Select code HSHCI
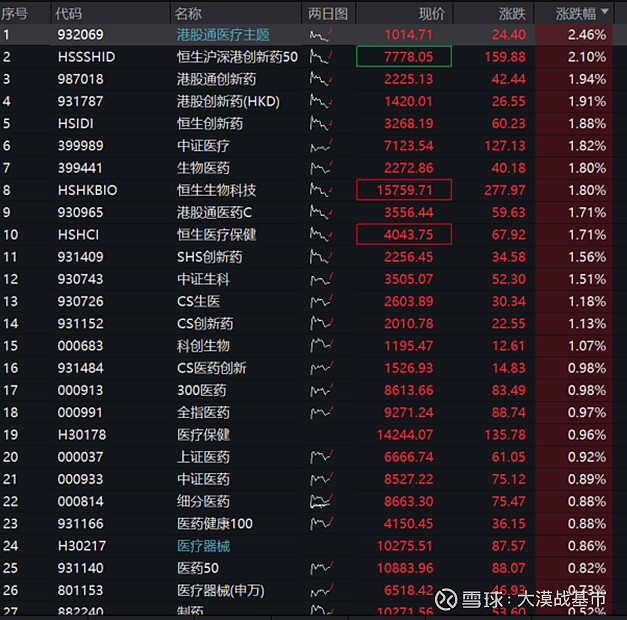 pos(78,235)
